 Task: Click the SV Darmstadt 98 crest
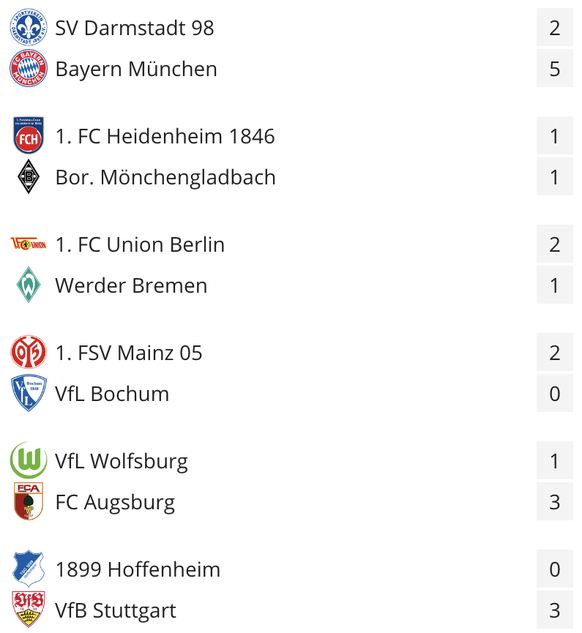pos(28,27)
